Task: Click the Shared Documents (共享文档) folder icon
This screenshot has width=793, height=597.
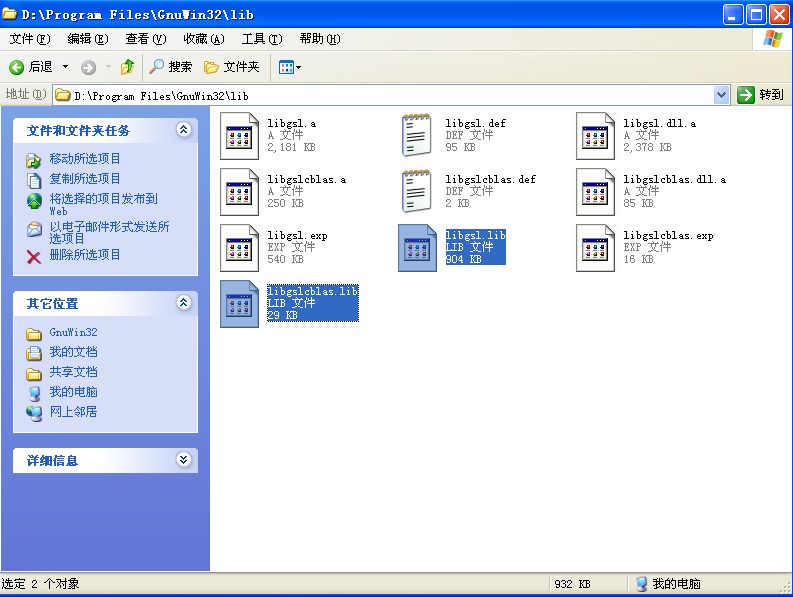Action: tap(34, 374)
